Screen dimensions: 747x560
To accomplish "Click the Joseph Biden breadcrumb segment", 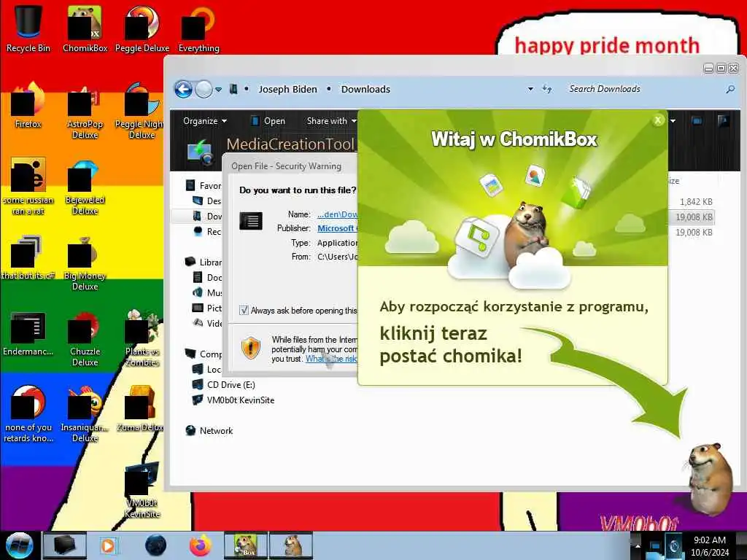I will [287, 89].
